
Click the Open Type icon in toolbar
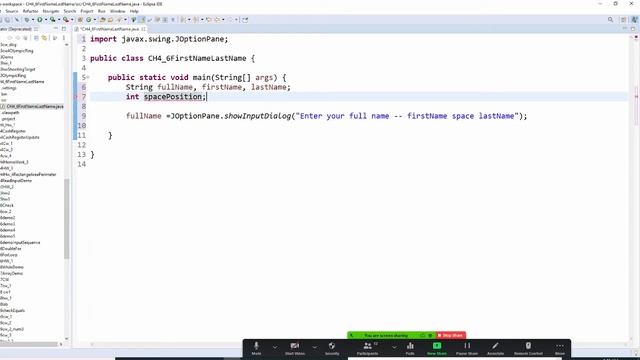[102, 20]
